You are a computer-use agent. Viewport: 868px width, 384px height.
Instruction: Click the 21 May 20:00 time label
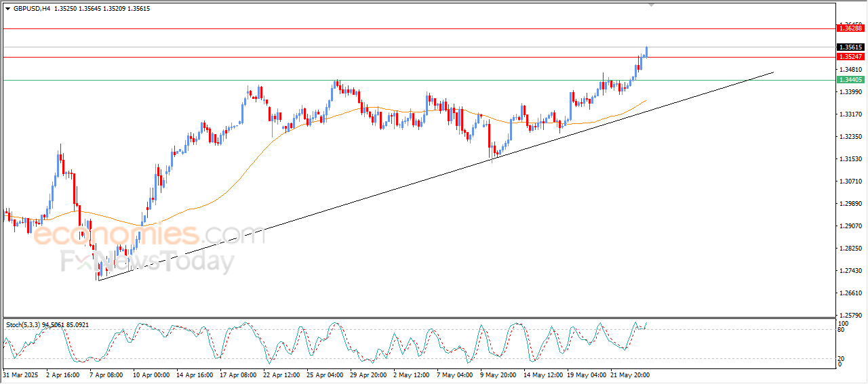pos(629,375)
